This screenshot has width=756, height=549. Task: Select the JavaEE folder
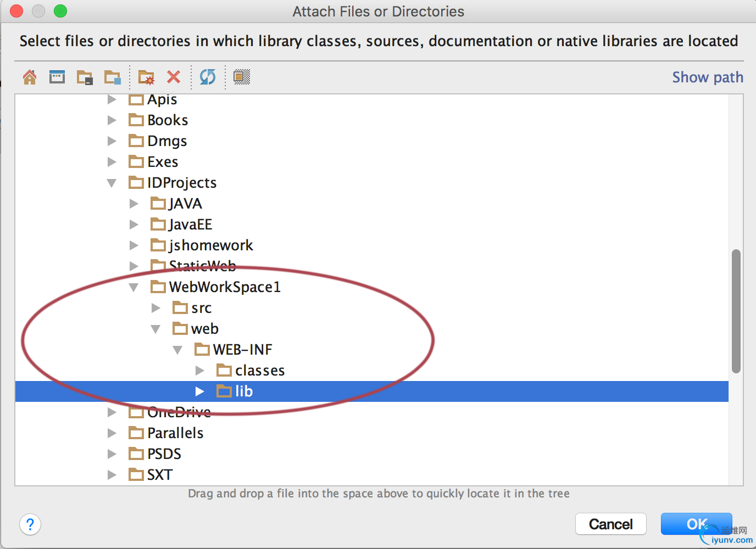click(190, 225)
